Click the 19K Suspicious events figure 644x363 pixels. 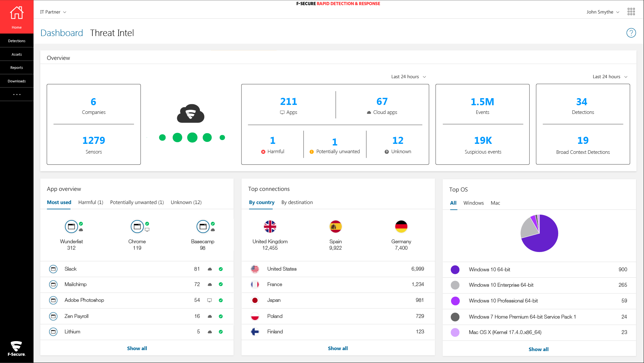coord(483,141)
